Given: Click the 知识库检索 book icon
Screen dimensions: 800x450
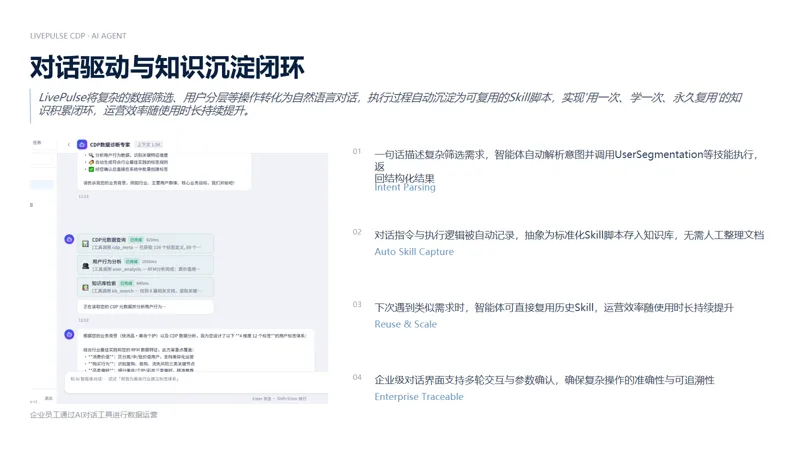Looking at the screenshot, I should pos(86,288).
